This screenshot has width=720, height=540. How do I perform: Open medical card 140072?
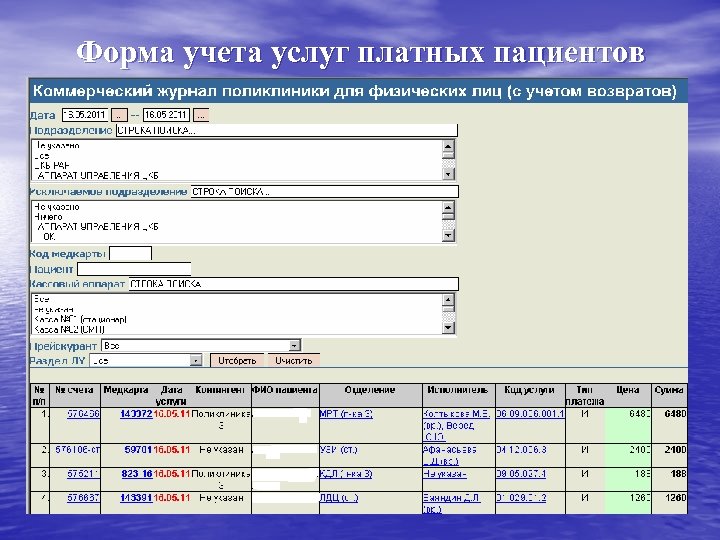[x=136, y=414]
